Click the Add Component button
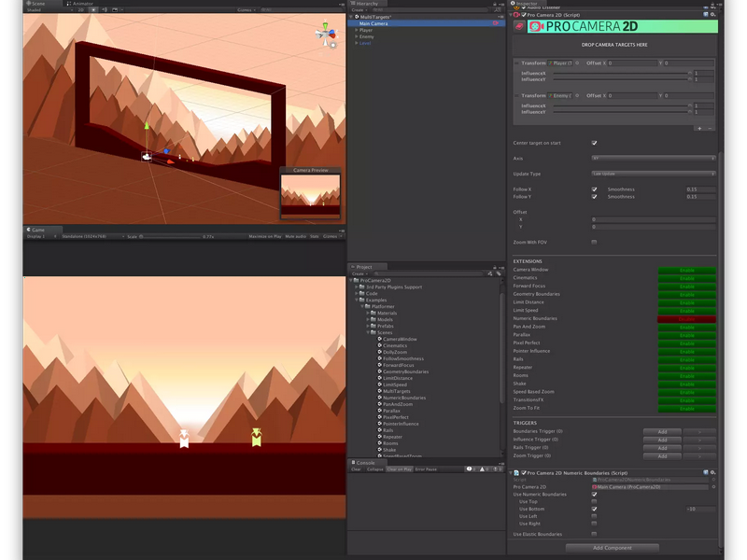This screenshot has width=747, height=560. tap(613, 548)
